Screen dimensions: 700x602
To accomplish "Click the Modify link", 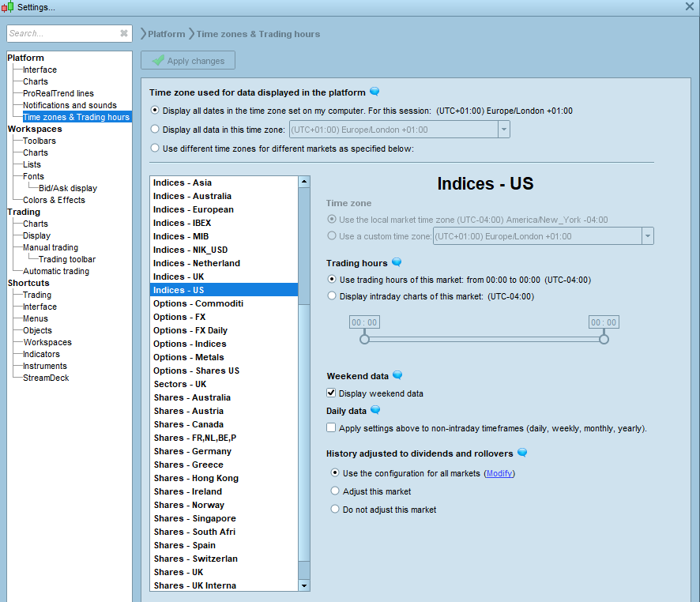I will (499, 473).
